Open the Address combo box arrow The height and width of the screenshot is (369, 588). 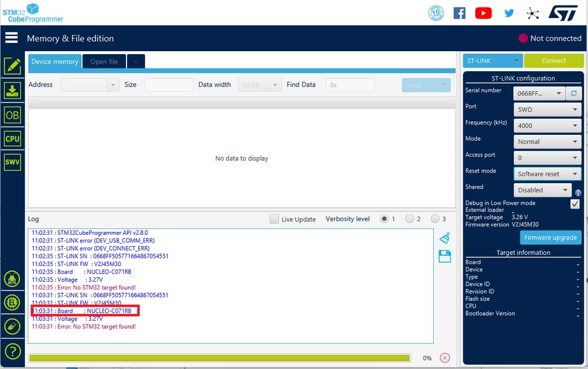[113, 85]
